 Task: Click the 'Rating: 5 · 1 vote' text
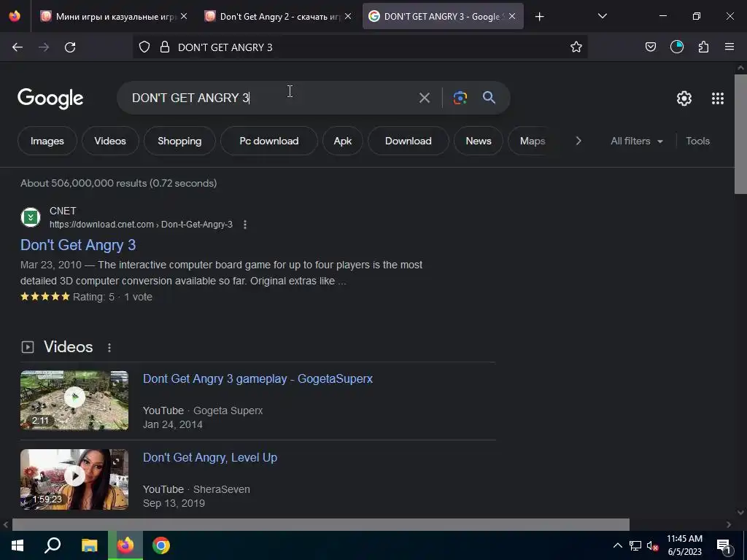tap(112, 297)
